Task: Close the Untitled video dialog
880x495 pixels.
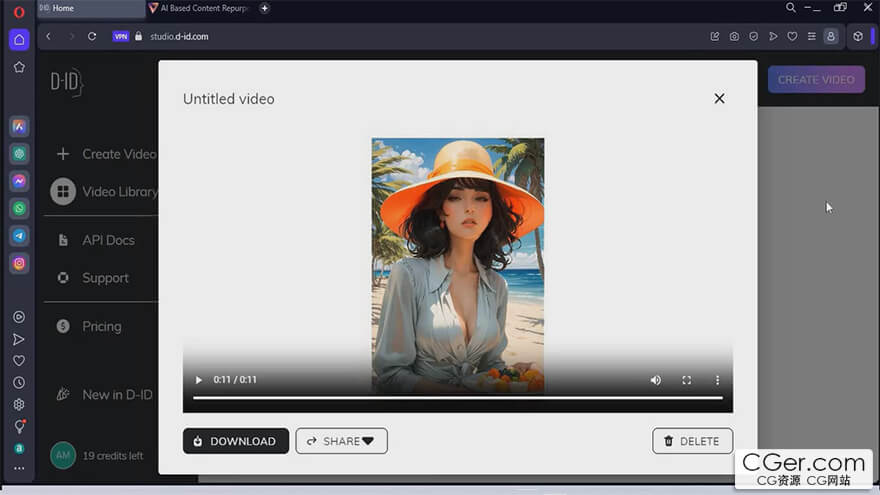Action: [x=719, y=98]
